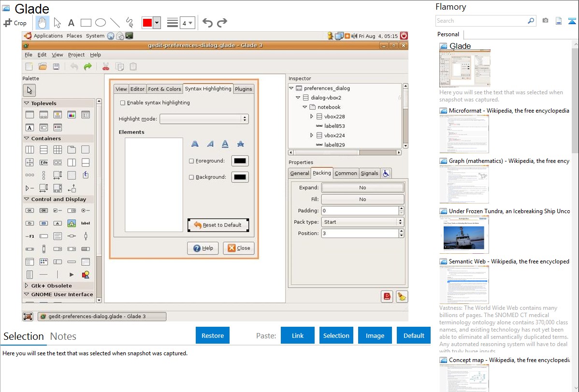This screenshot has width=579, height=392.
Task: Select the Crop tool
Action: click(x=15, y=23)
